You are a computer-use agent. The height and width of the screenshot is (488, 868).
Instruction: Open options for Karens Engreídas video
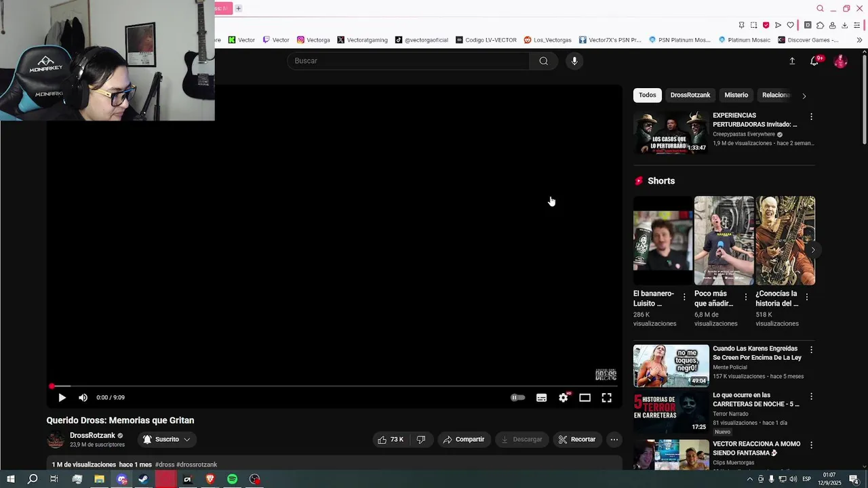click(811, 350)
